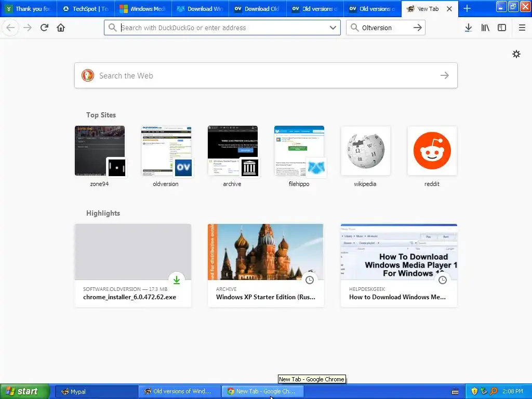
Task: Click the green download icon on chrome_installer card
Action: [x=177, y=280]
